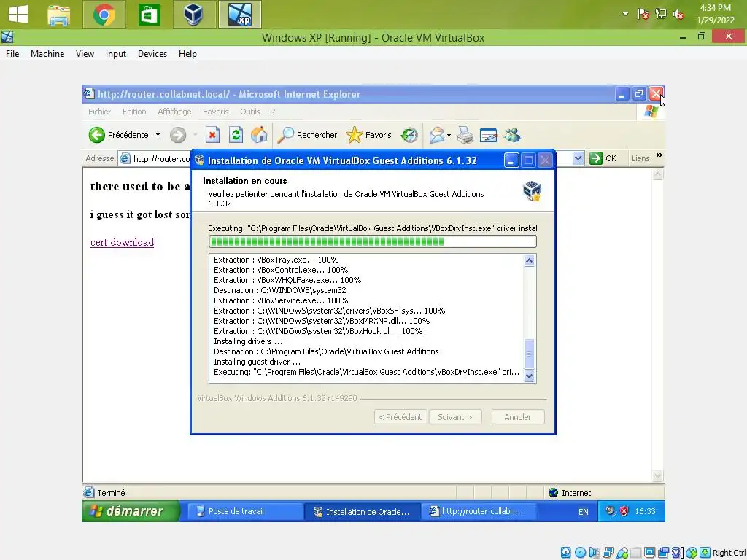Viewport: 747px width, 560px height.
Task: Click the IE Stop loading icon
Action: [x=212, y=135]
